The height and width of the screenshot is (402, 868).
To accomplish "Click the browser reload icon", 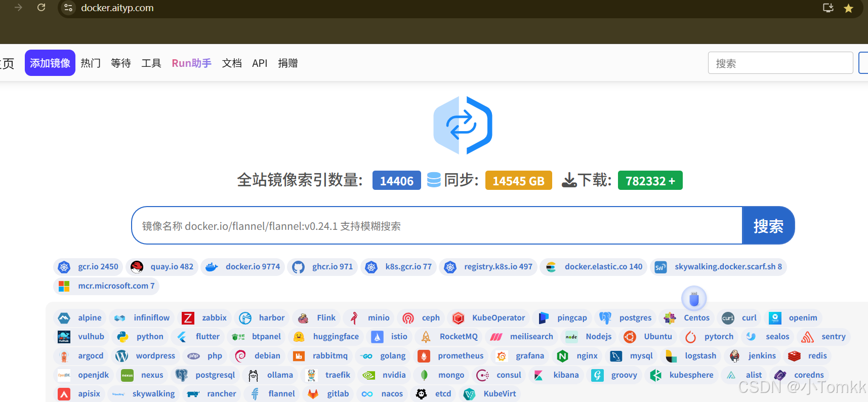I will (x=42, y=8).
